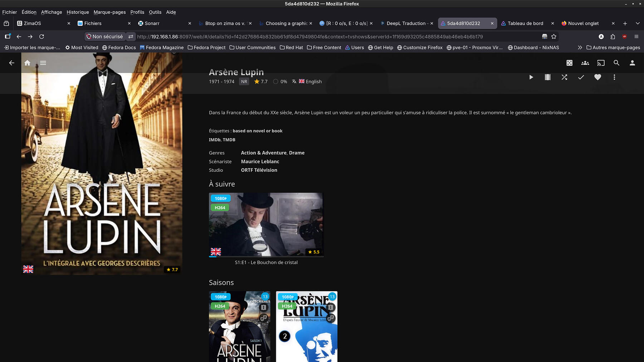Image resolution: width=644 pixels, height=362 pixels.
Task: Click the cast to device icon
Action: 601,63
